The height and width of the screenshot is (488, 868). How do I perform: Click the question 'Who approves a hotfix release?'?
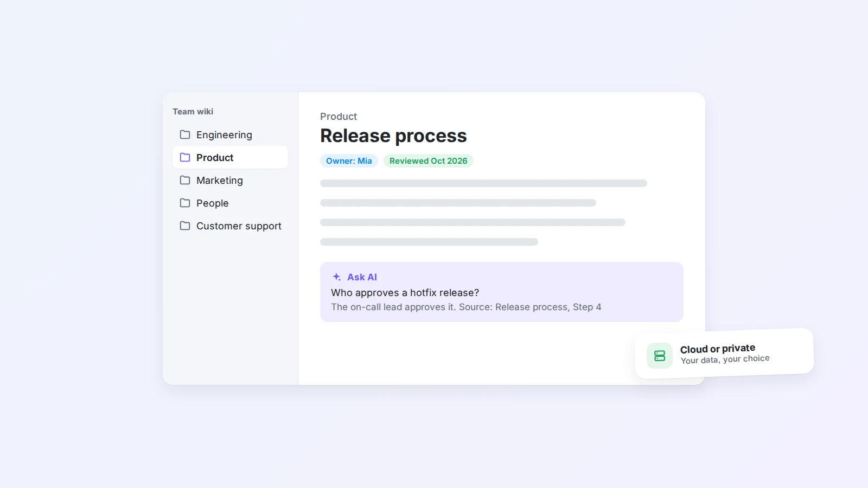click(x=405, y=293)
